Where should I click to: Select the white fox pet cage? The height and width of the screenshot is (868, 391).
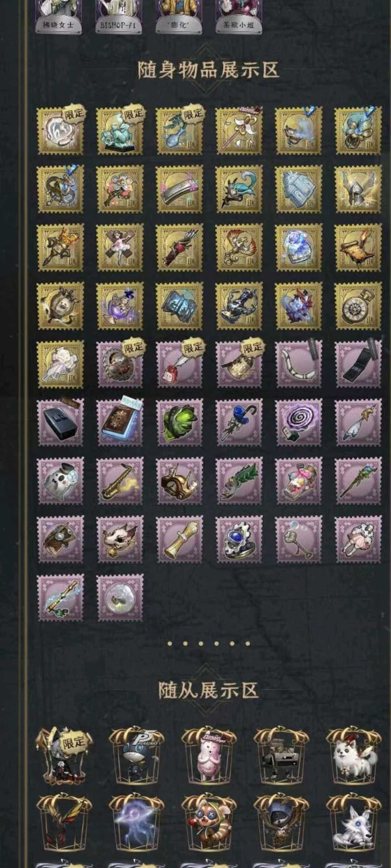click(x=353, y=824)
